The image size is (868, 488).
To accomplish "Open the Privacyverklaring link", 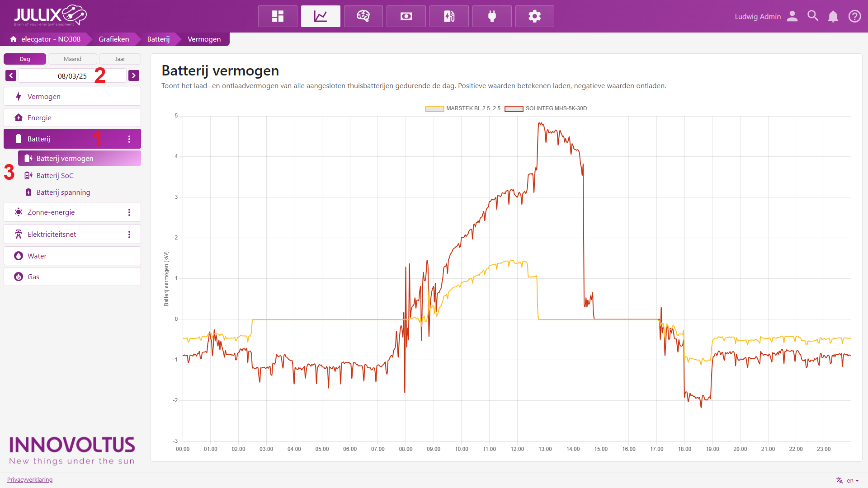I will click(x=30, y=480).
